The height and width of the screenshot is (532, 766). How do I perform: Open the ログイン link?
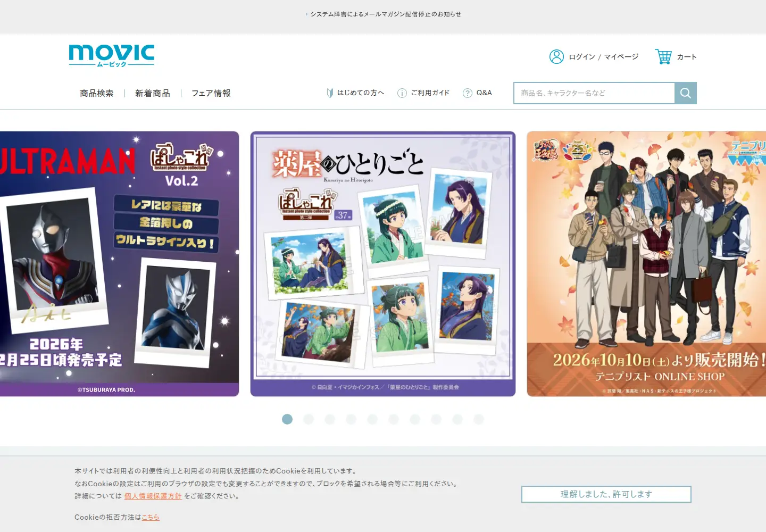coord(582,56)
